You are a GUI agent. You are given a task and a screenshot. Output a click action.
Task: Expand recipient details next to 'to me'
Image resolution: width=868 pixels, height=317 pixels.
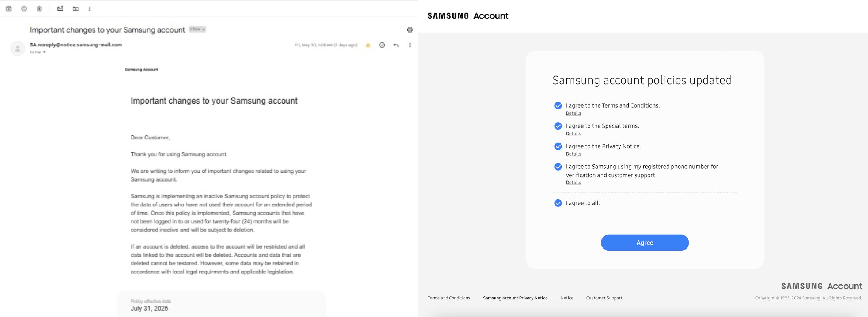(x=44, y=52)
